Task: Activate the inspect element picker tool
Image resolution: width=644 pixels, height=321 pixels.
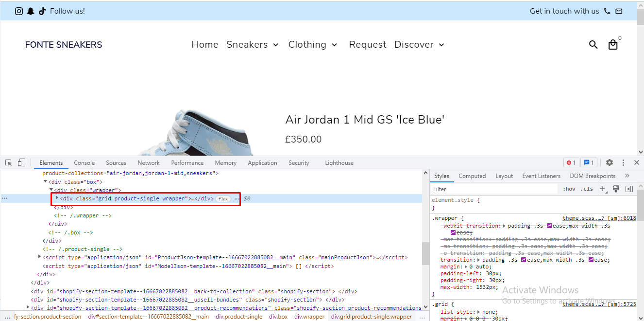Action: click(x=9, y=163)
